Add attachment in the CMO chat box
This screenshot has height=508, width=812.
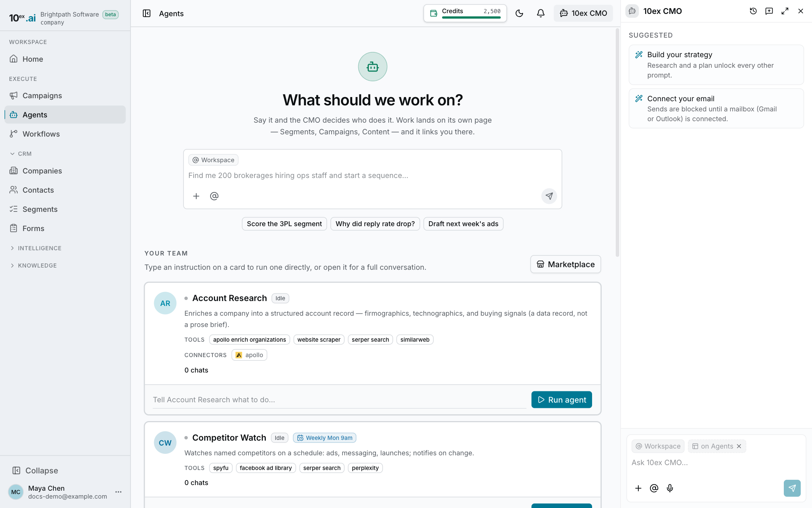(x=638, y=488)
